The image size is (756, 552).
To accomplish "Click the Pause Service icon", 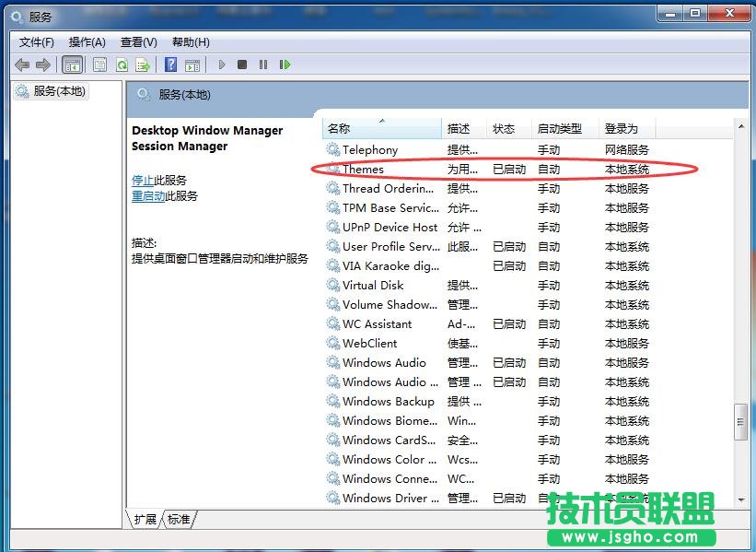I will 264,65.
